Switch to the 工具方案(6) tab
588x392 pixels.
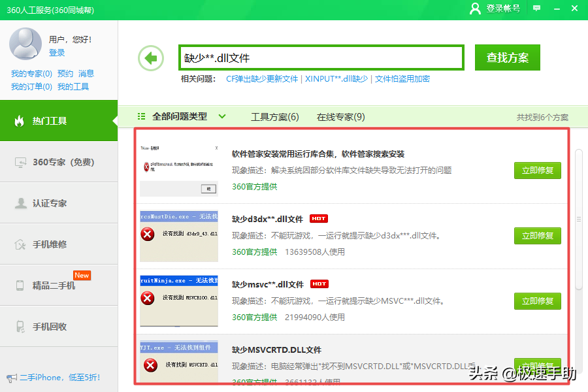[x=275, y=117]
